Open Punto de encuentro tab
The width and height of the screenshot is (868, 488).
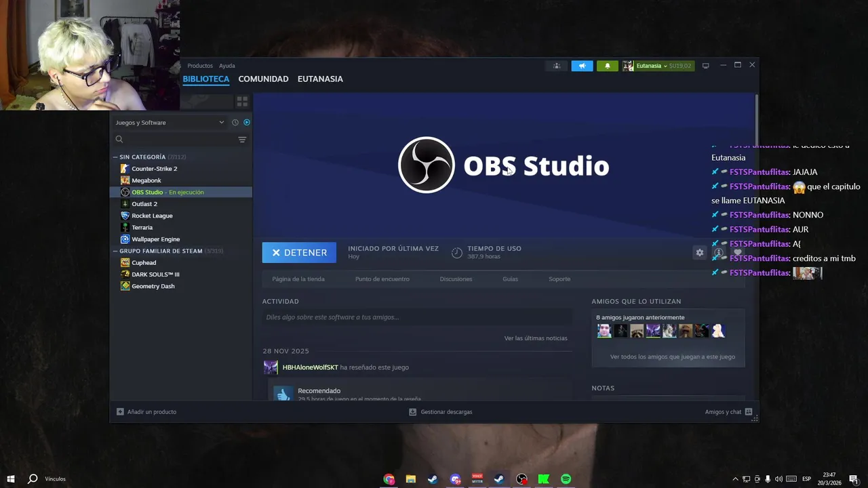(x=382, y=279)
